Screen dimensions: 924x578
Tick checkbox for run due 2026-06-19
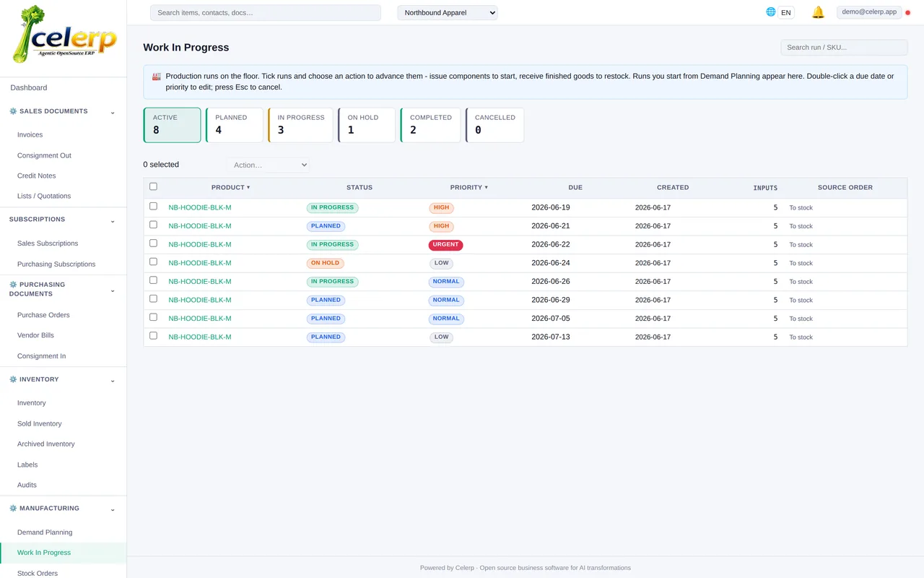tap(153, 207)
